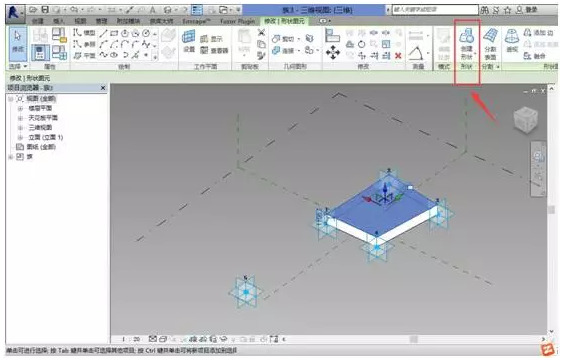The height and width of the screenshot is (360, 565).
Task: Open the Enscape ribbon tab
Action: tap(196, 21)
